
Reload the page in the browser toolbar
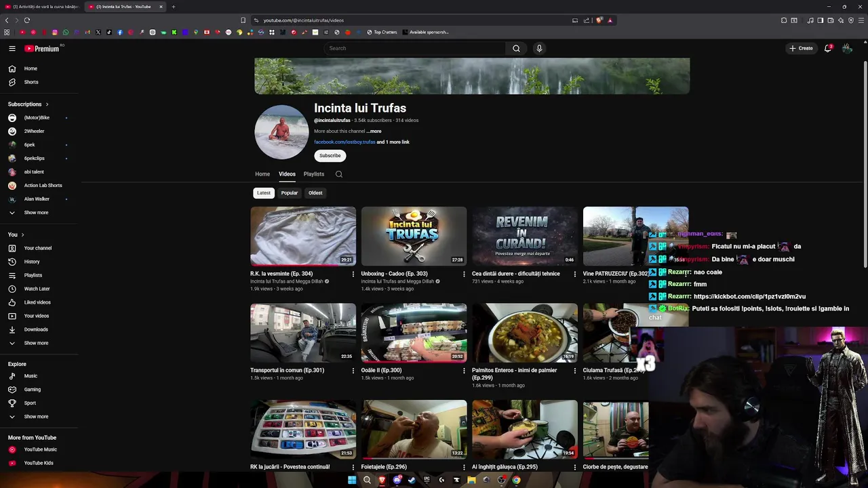click(x=27, y=20)
